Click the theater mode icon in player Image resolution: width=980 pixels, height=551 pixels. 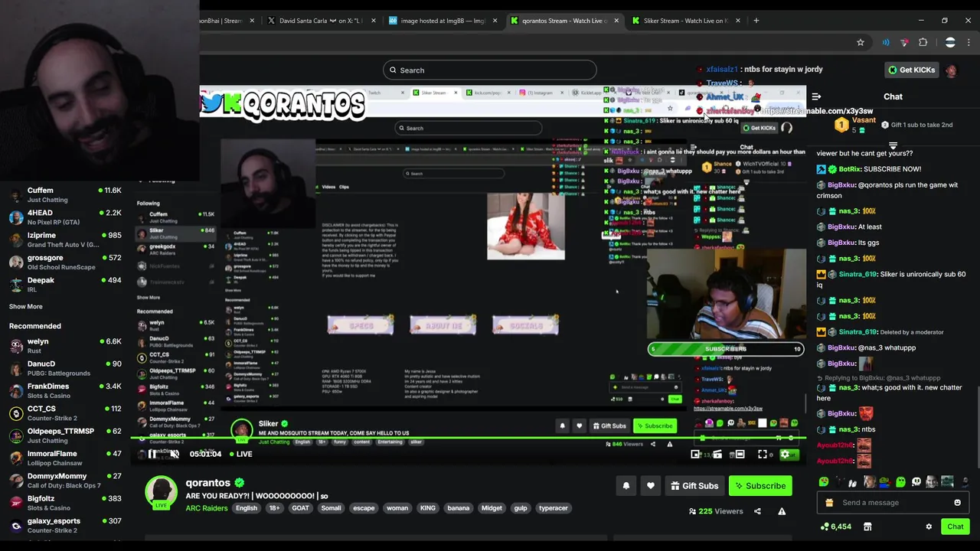(x=740, y=455)
